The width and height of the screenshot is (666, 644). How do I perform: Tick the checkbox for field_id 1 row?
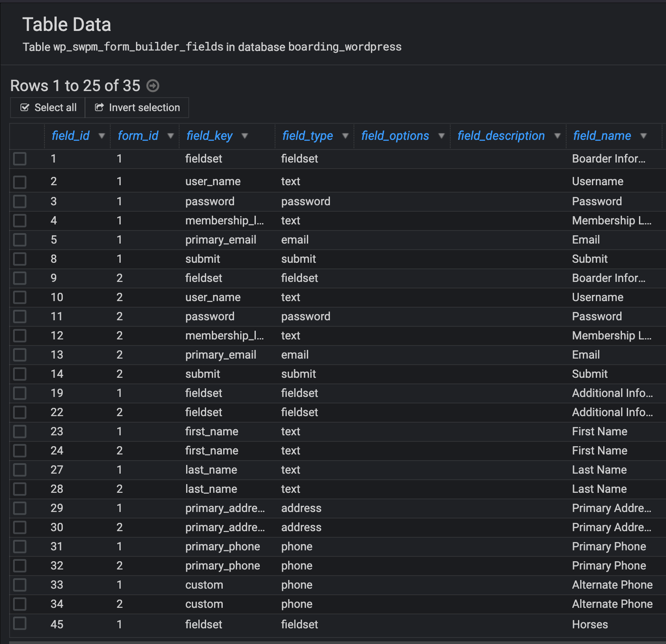pyautogui.click(x=20, y=159)
